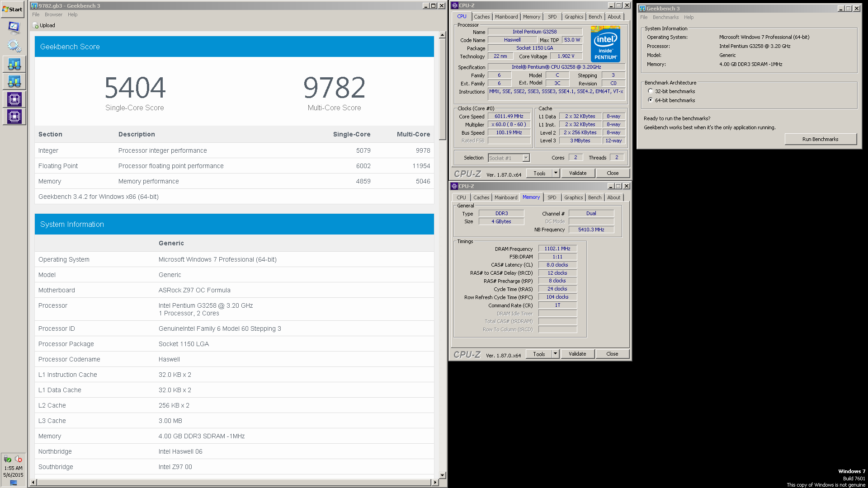The image size is (868, 488).
Task: Click the Intel Inside Pentium logo
Action: coord(605,44)
